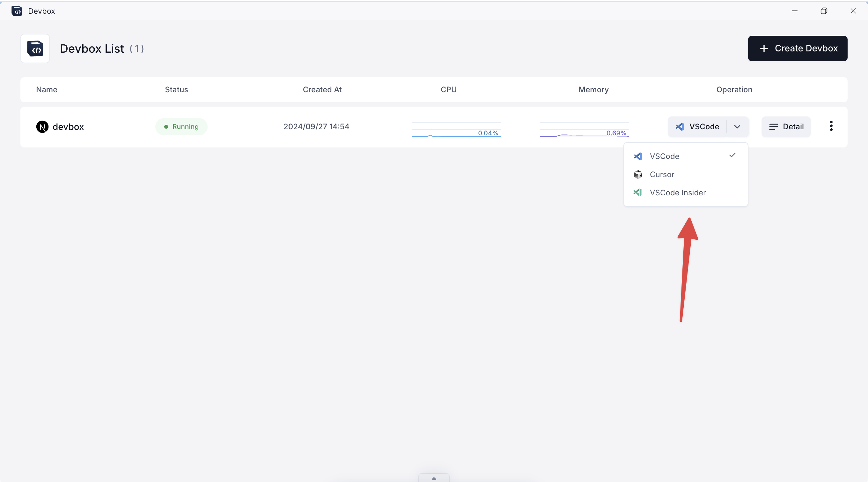
Task: Click the Create Devbox button
Action: (797, 49)
